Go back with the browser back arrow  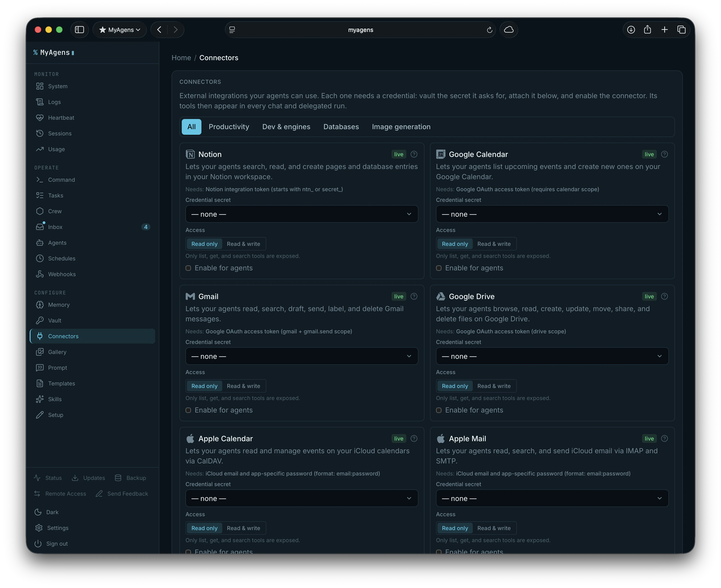pos(159,30)
